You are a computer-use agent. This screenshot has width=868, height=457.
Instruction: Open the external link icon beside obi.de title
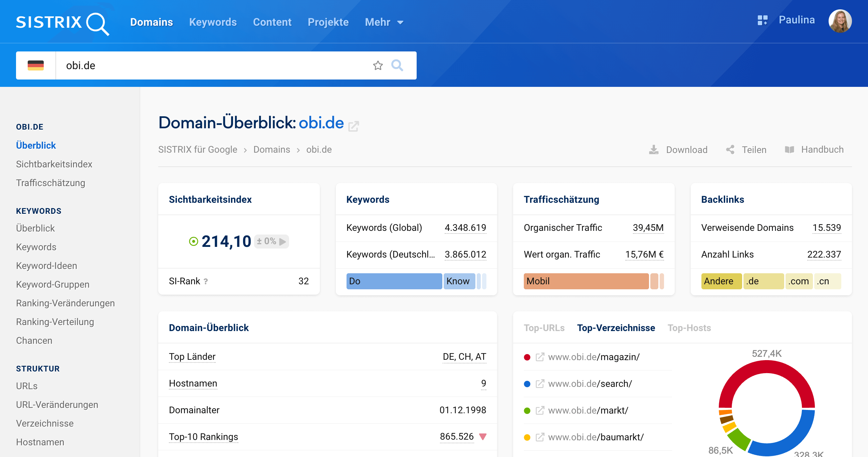click(x=354, y=126)
